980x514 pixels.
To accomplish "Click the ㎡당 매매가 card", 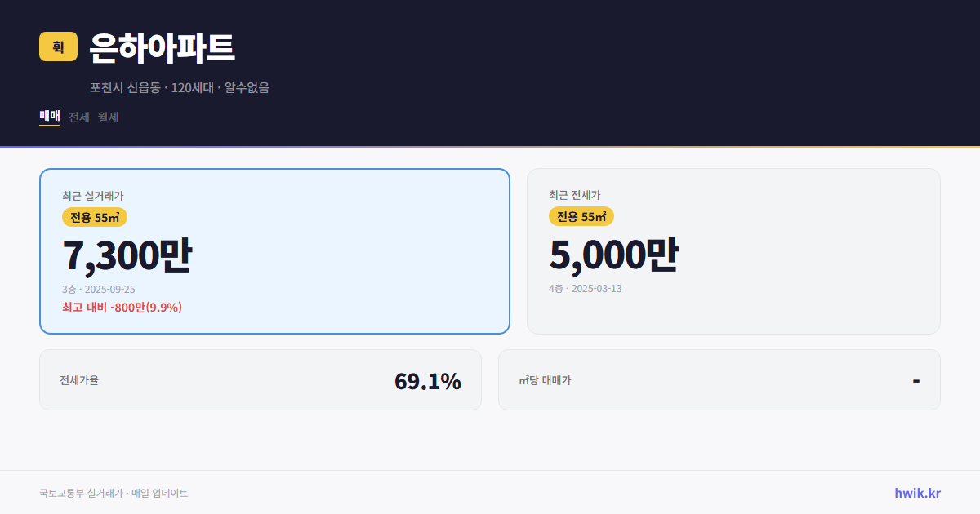I will point(719,379).
